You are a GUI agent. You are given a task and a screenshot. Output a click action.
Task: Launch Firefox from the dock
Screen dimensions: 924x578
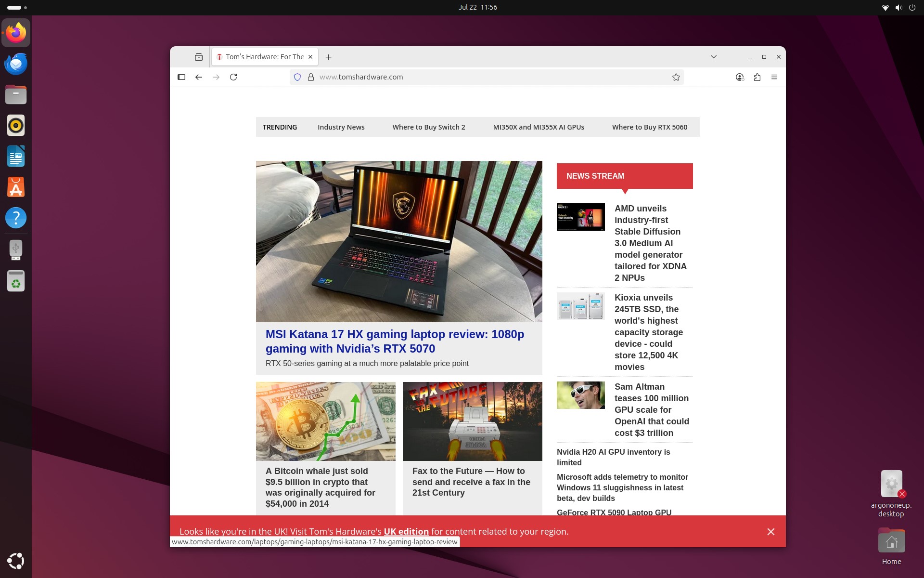[x=16, y=33]
